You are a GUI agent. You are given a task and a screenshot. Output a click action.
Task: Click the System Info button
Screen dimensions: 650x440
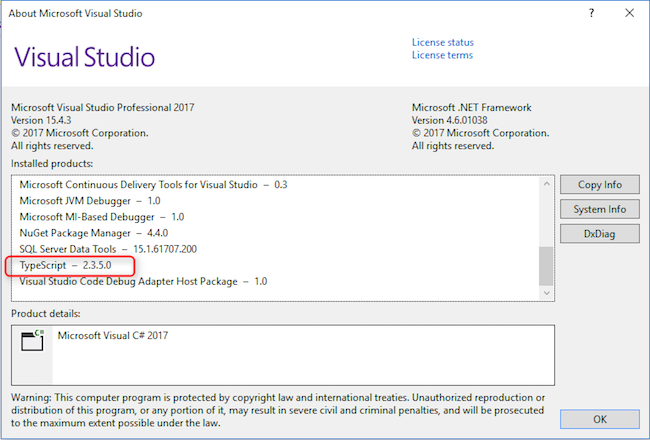pyautogui.click(x=599, y=209)
